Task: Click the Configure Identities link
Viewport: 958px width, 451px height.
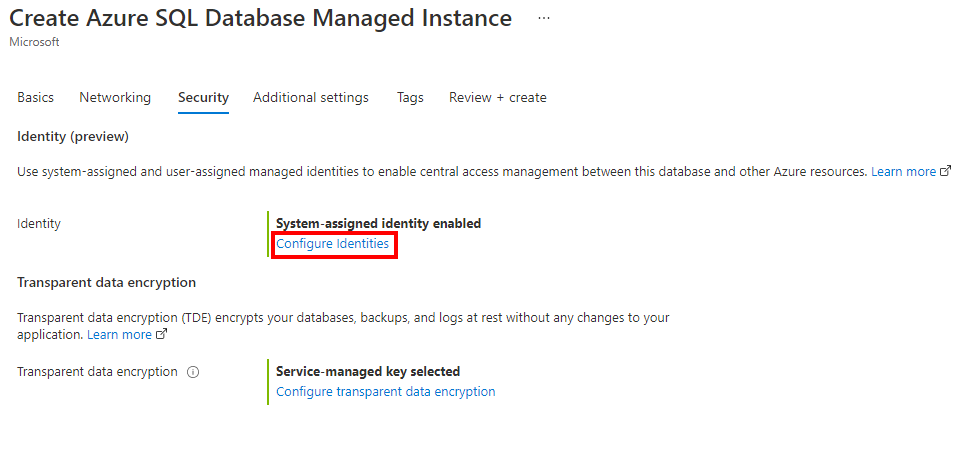Action: click(x=332, y=244)
